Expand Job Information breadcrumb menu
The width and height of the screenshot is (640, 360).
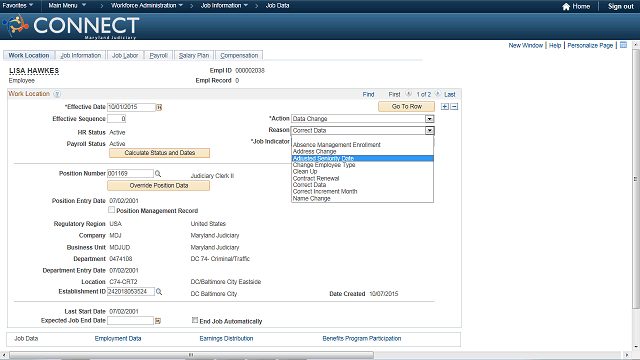(x=224, y=6)
